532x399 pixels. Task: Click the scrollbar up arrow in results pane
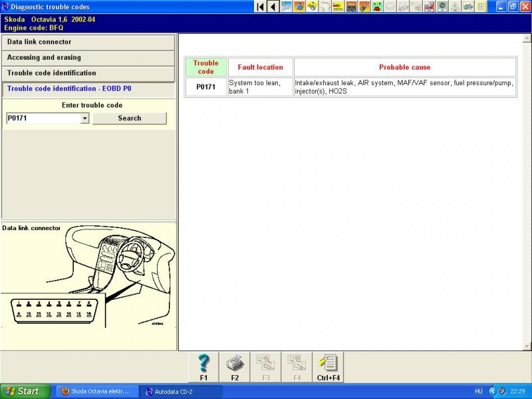pyautogui.click(x=527, y=39)
